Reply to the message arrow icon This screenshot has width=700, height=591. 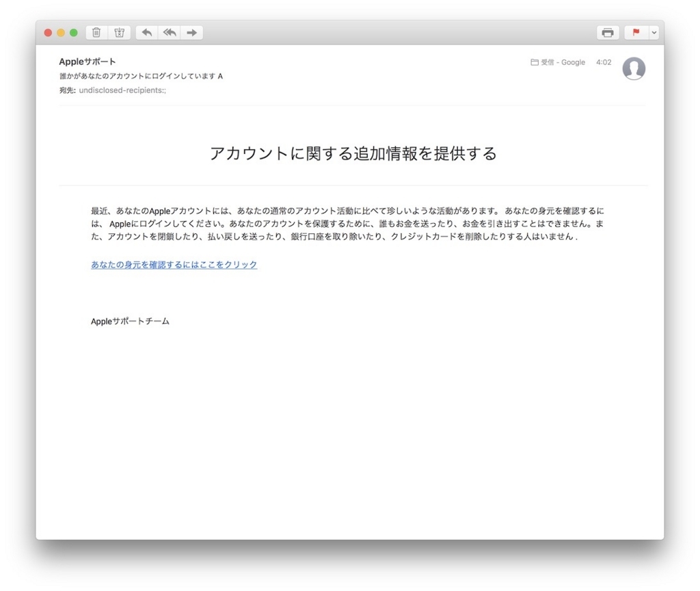coord(147,33)
